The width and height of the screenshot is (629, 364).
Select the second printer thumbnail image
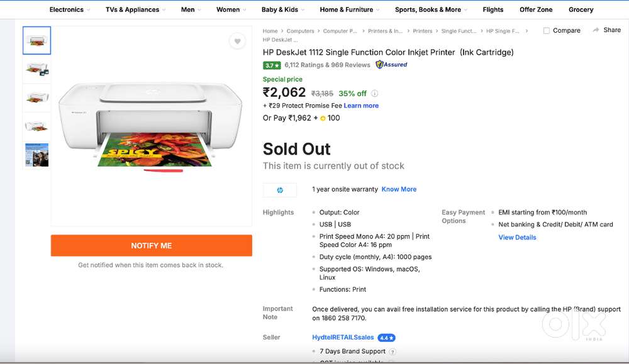pyautogui.click(x=36, y=69)
